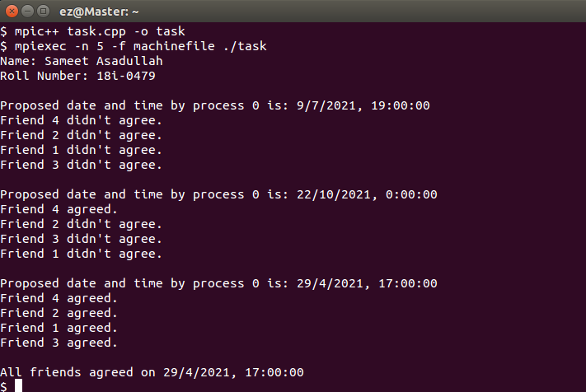Click the word 'machinefile' in the command
Viewport: 586px width, 392px height.
(174, 46)
